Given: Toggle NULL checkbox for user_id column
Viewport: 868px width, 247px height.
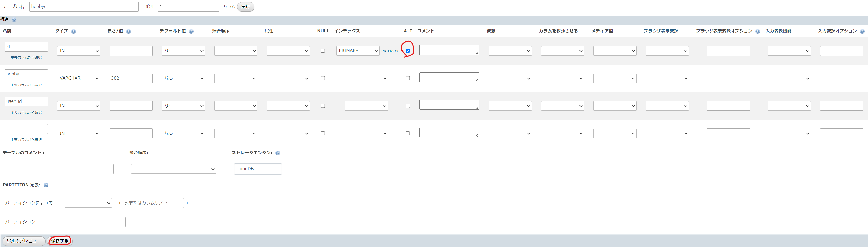Looking at the screenshot, I should [x=323, y=106].
